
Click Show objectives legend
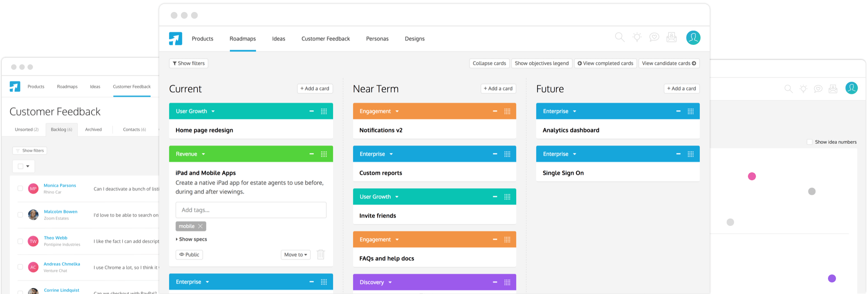(x=542, y=64)
